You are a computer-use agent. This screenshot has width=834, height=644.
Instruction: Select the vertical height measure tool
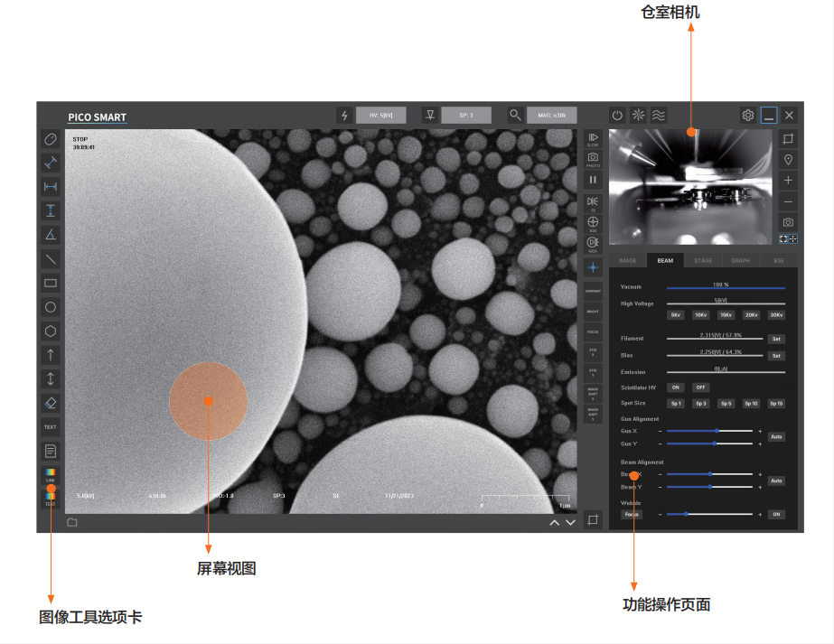(51, 210)
